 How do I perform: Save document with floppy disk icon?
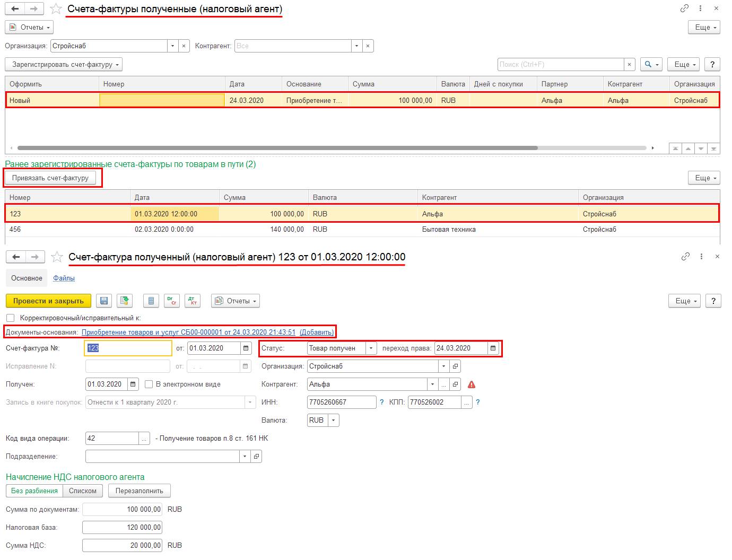click(104, 301)
